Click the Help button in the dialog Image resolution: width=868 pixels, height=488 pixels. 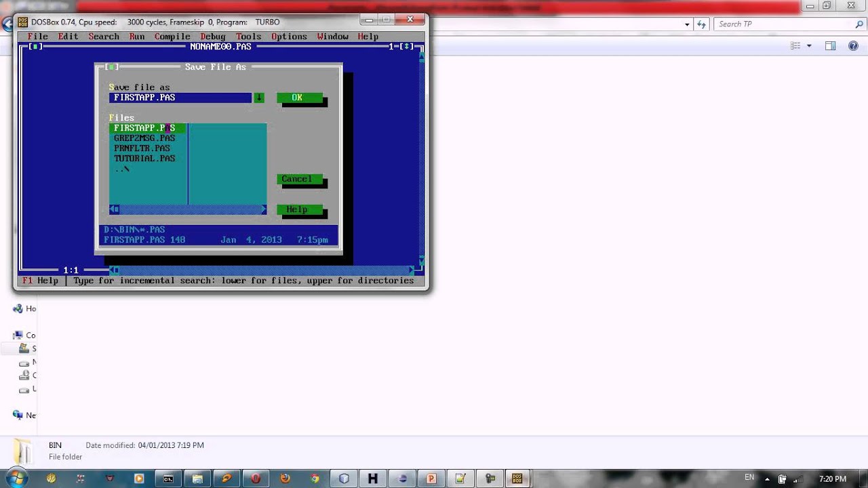coord(299,209)
